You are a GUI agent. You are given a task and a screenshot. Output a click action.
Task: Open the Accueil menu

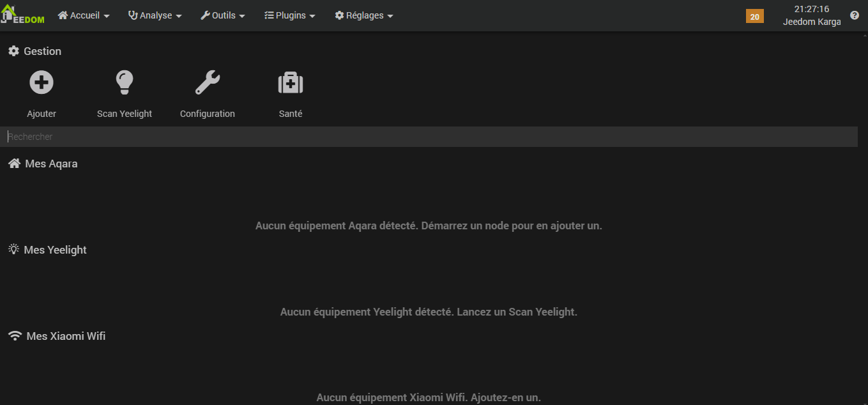tap(84, 15)
